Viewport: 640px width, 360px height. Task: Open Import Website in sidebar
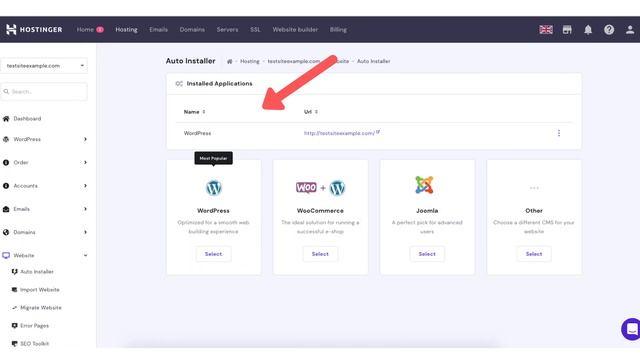click(x=40, y=290)
